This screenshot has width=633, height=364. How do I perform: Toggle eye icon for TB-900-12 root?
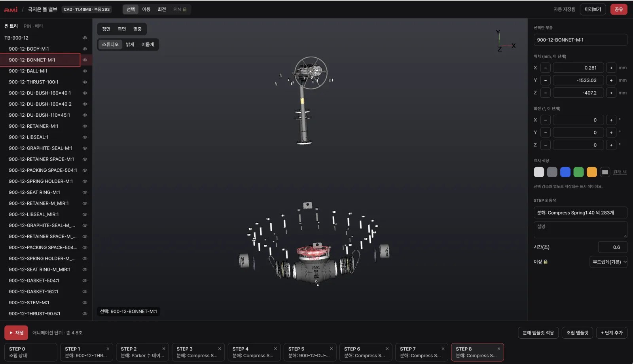coord(85,38)
